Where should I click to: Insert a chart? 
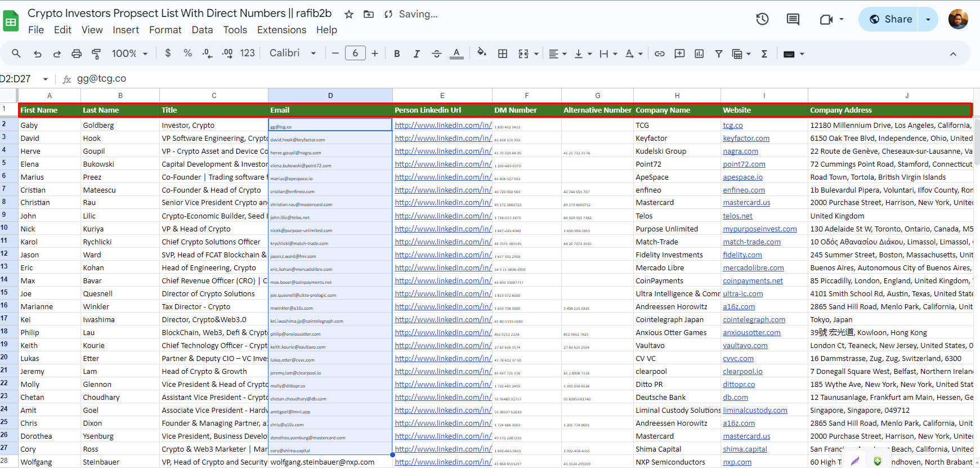[699, 54]
